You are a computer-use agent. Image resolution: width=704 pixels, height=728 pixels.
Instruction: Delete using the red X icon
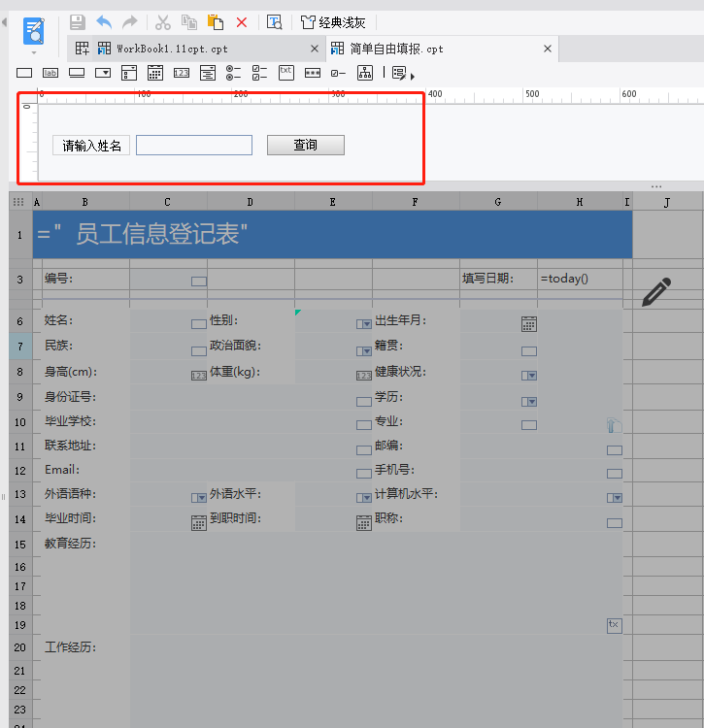coord(242,22)
